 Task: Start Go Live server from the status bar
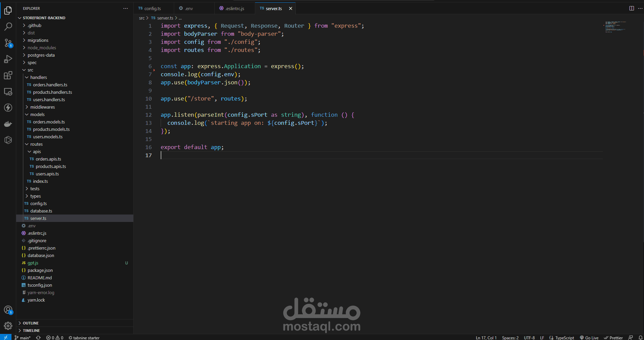coord(589,337)
